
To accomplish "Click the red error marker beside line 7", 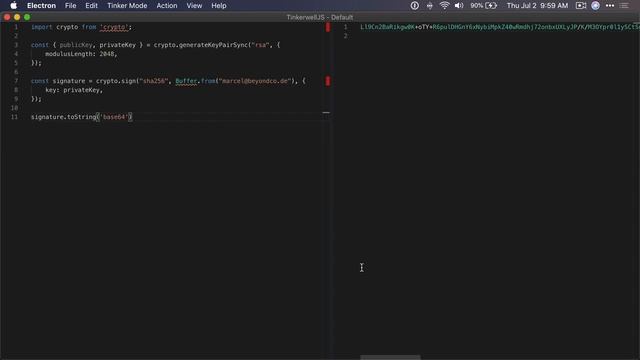I will click(x=328, y=81).
